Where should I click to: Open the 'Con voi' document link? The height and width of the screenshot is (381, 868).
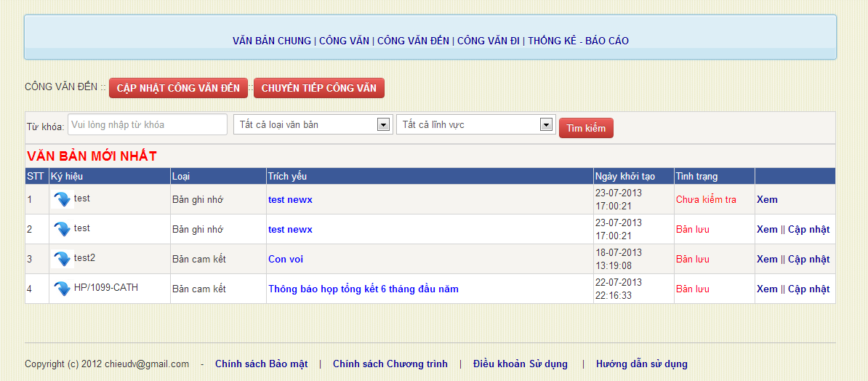(x=286, y=260)
